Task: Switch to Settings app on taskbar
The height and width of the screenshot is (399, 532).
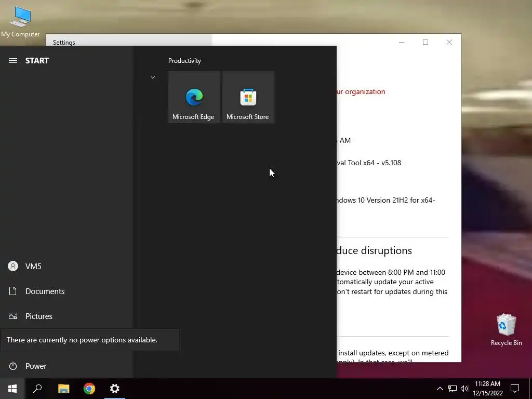Action: coord(115,389)
